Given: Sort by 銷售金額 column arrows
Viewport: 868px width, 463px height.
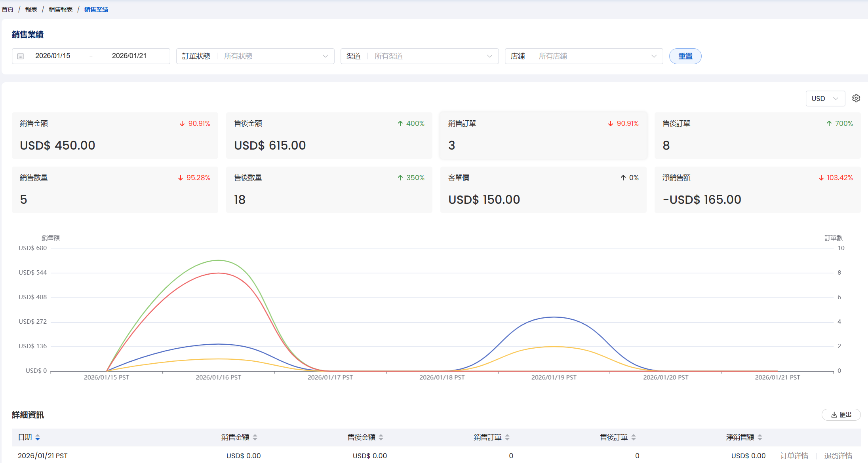Looking at the screenshot, I should [x=255, y=437].
